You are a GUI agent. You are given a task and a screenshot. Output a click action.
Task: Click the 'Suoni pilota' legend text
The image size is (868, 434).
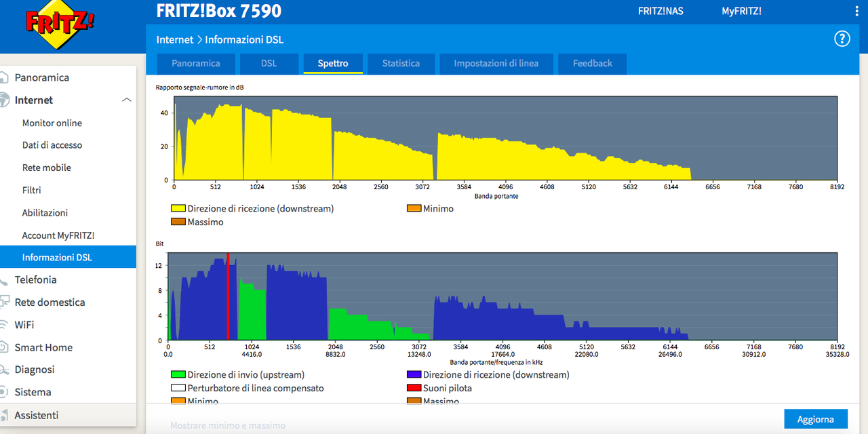[448, 389]
